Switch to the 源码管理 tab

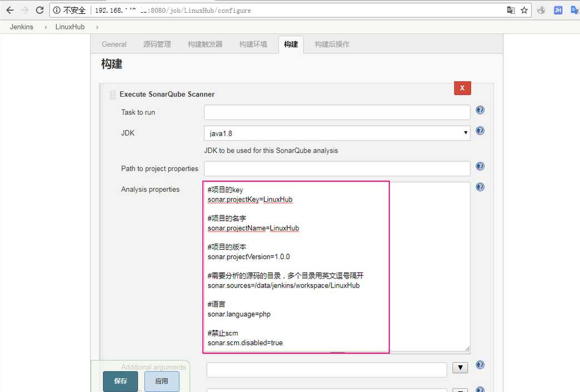pos(157,44)
